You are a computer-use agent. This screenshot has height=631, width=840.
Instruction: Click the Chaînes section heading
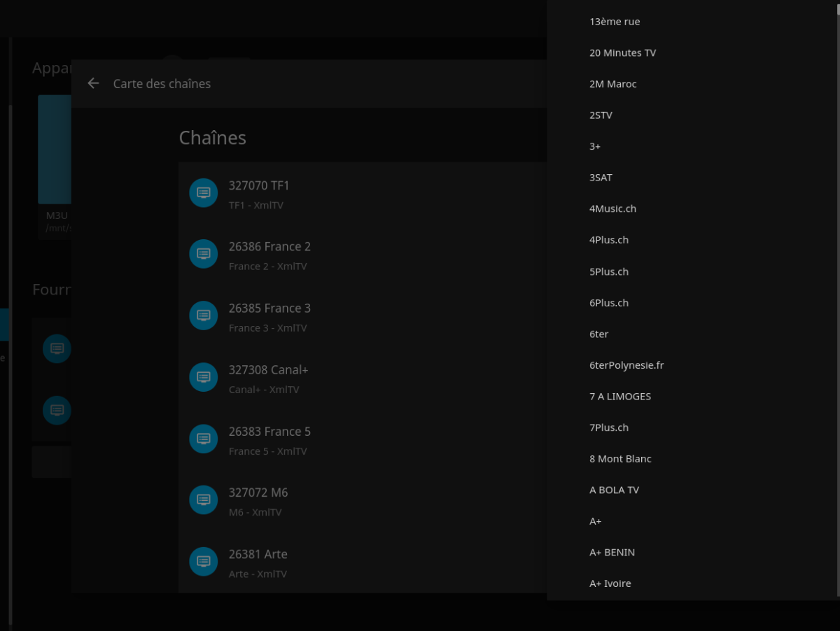click(x=213, y=138)
